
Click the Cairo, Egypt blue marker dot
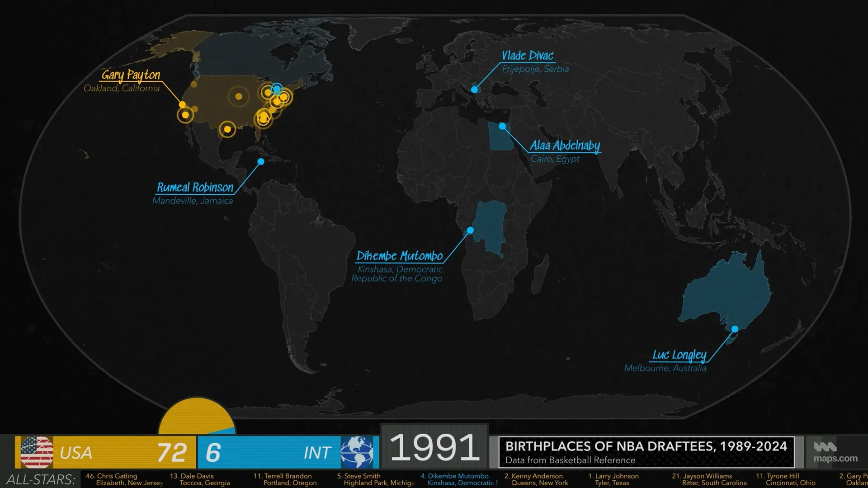[x=502, y=126]
